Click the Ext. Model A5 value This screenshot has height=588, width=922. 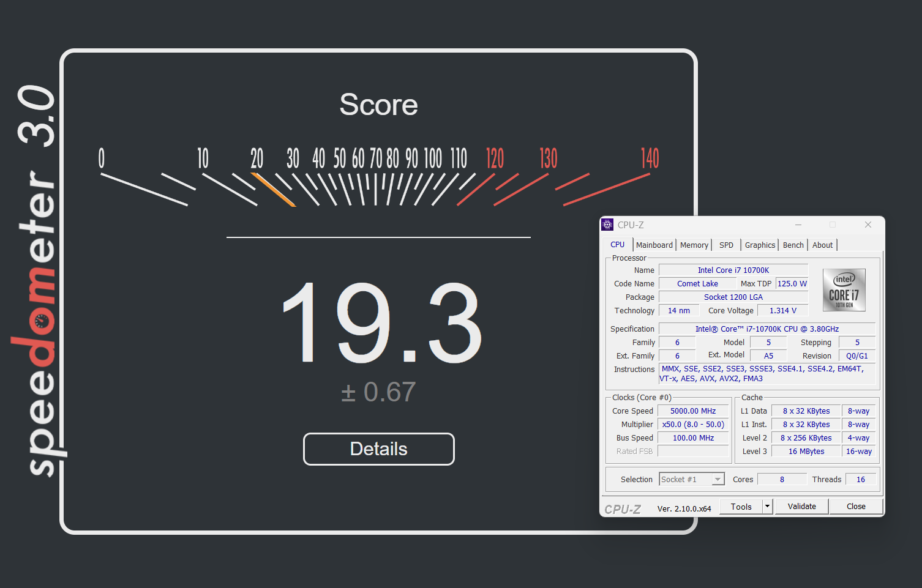pyautogui.click(x=768, y=355)
